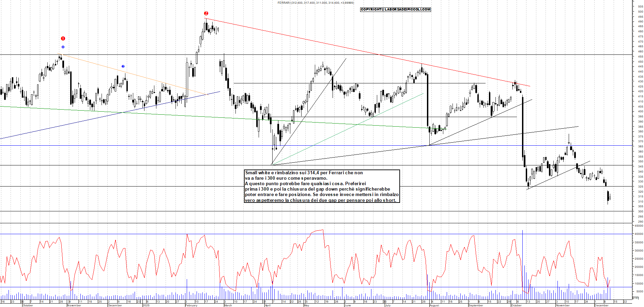Click the 2025 year label on time axis
Image resolution: width=644 pixels, height=307 pixels.
[x=146, y=305]
